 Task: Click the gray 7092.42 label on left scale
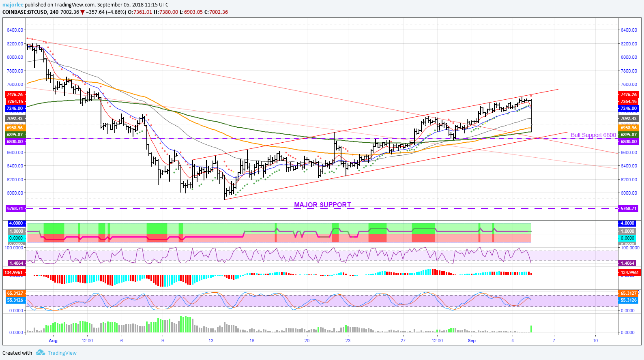point(15,118)
